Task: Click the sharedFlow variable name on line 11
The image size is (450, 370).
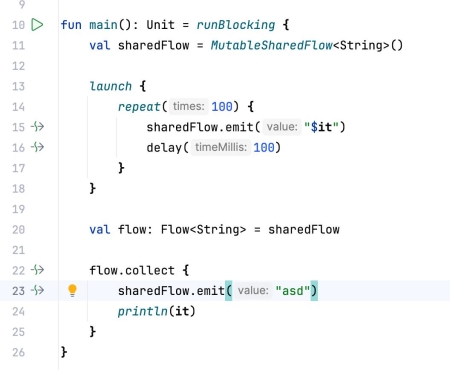Action: [x=153, y=45]
